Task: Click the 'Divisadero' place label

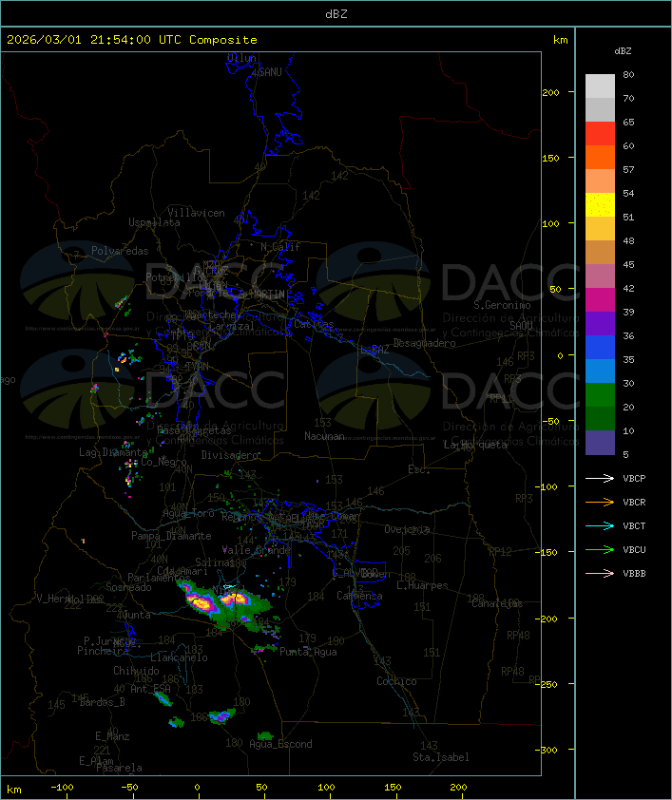Action: coord(230,454)
